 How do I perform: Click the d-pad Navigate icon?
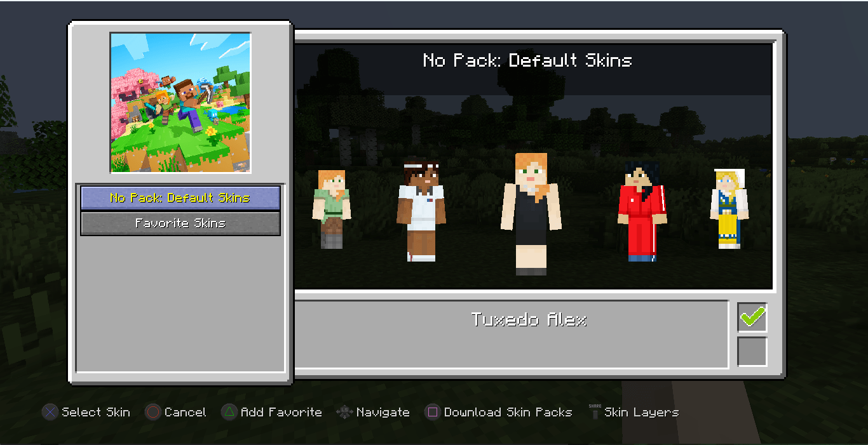pyautogui.click(x=344, y=412)
